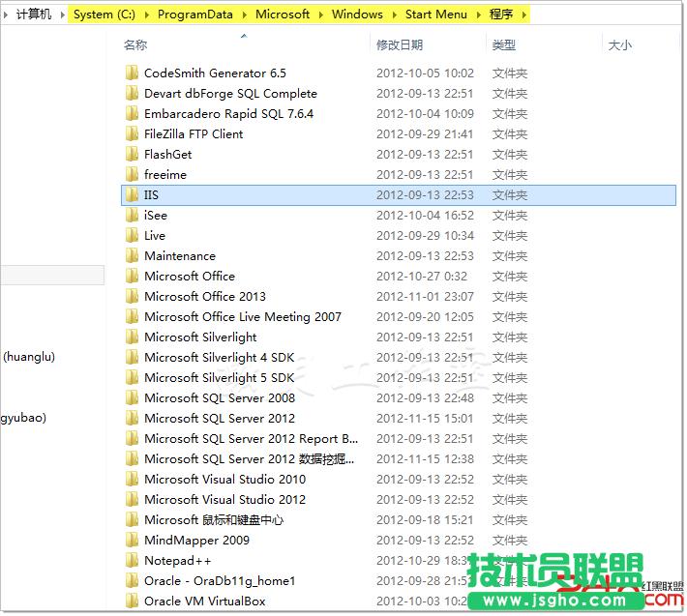Click the date 2012-09-18 15:21
This screenshot has height=616, width=687.
pyautogui.click(x=425, y=520)
